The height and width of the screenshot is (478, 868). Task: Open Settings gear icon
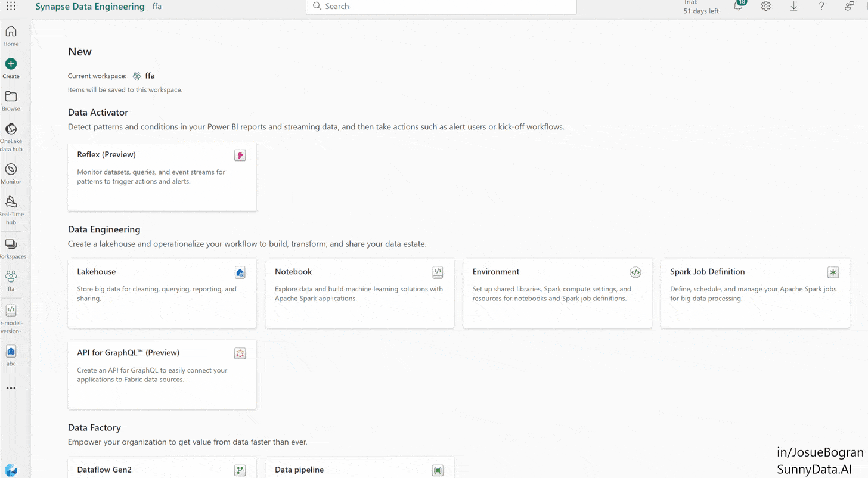766,6
